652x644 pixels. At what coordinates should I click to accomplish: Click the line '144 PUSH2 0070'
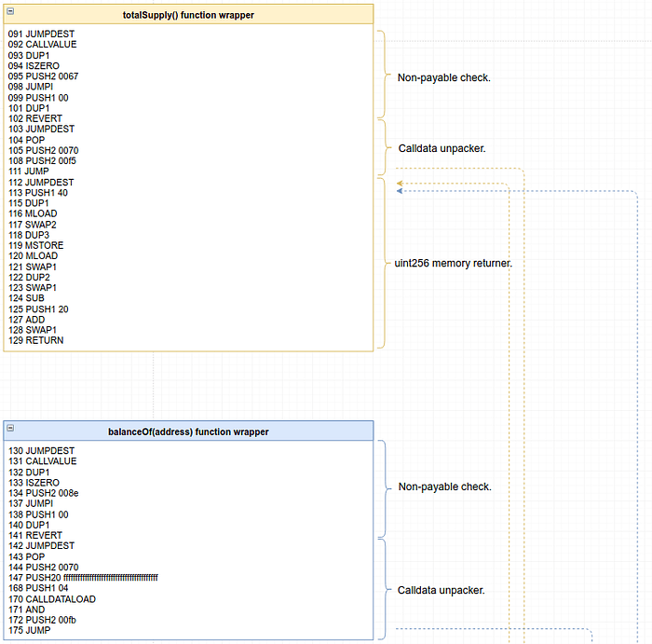click(x=43, y=567)
